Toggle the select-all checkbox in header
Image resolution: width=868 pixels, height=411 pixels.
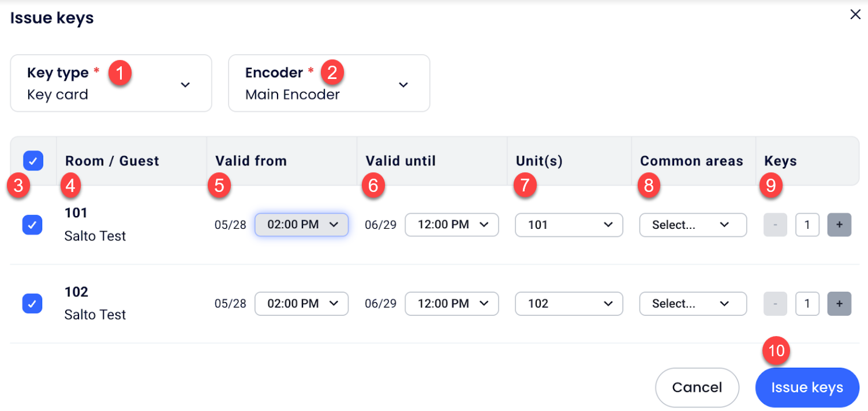(33, 161)
